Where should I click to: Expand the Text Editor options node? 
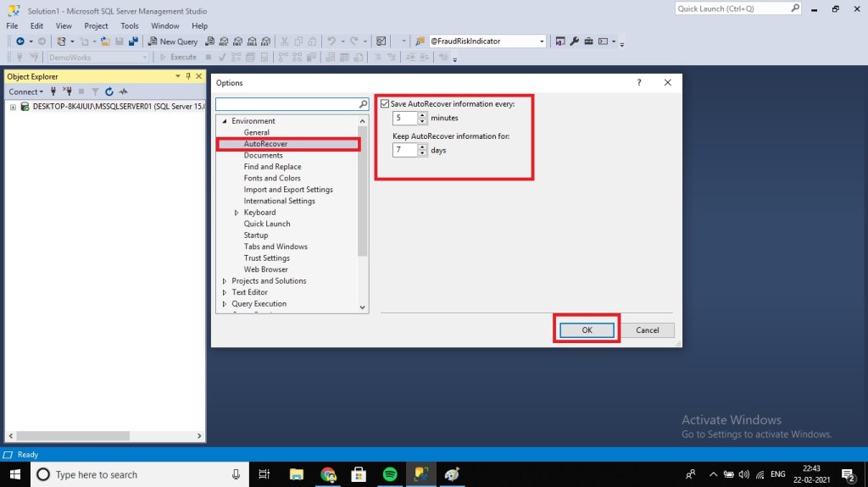(x=225, y=292)
